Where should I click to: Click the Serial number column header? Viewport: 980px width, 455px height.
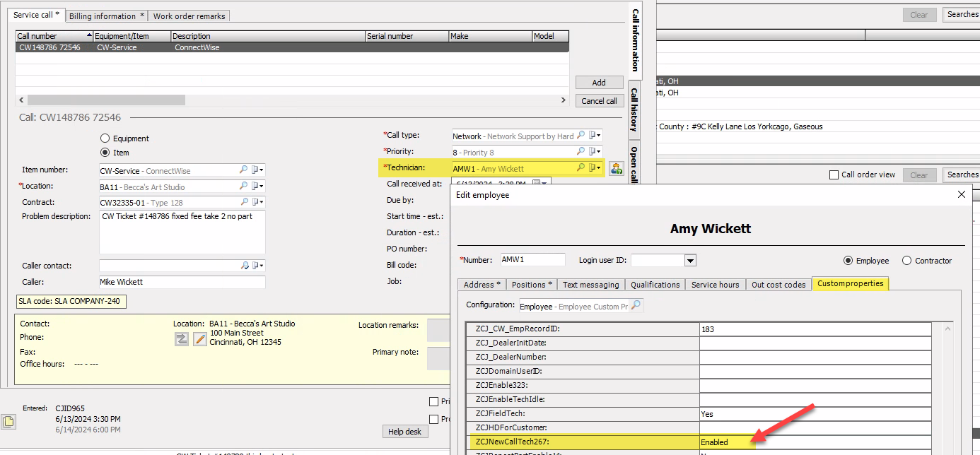[x=407, y=36]
